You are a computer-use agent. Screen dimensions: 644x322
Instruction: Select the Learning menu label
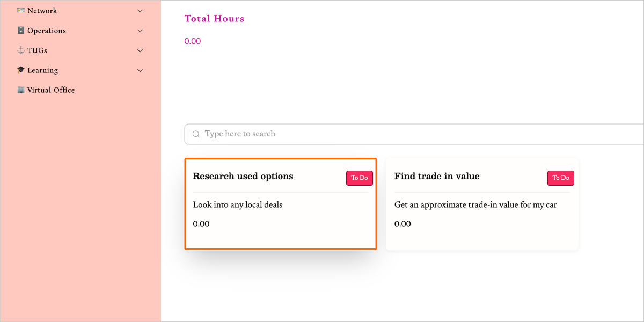(x=42, y=70)
